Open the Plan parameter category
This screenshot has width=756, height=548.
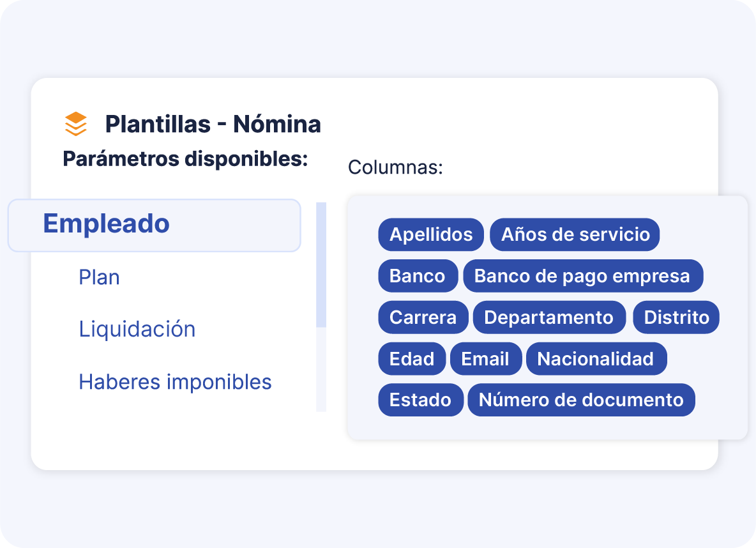99,277
